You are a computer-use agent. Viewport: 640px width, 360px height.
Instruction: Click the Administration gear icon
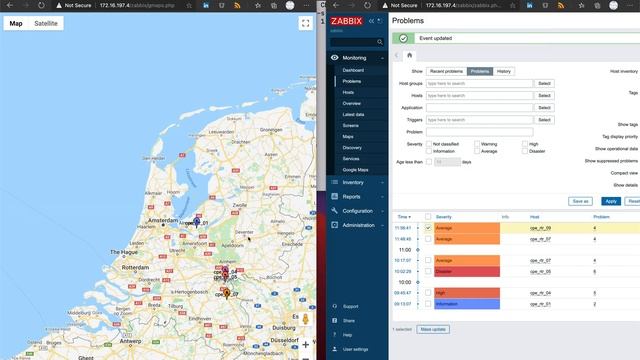click(x=335, y=225)
